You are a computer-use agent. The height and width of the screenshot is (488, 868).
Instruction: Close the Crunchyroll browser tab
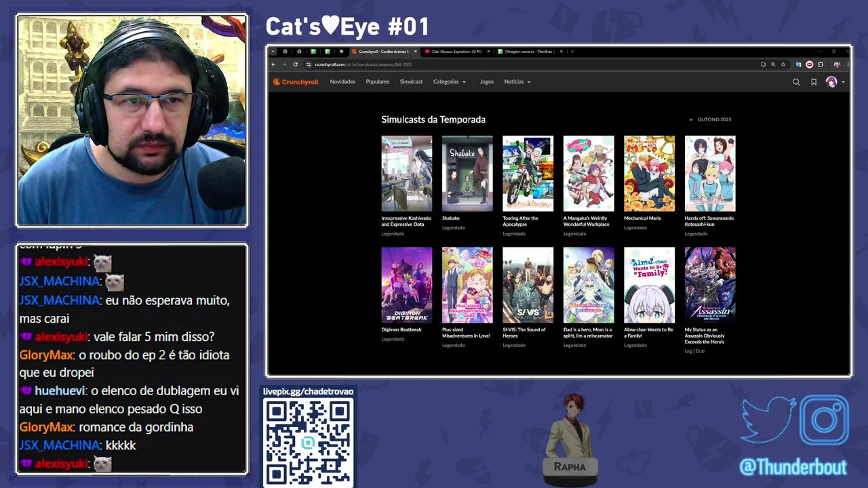[x=414, y=52]
